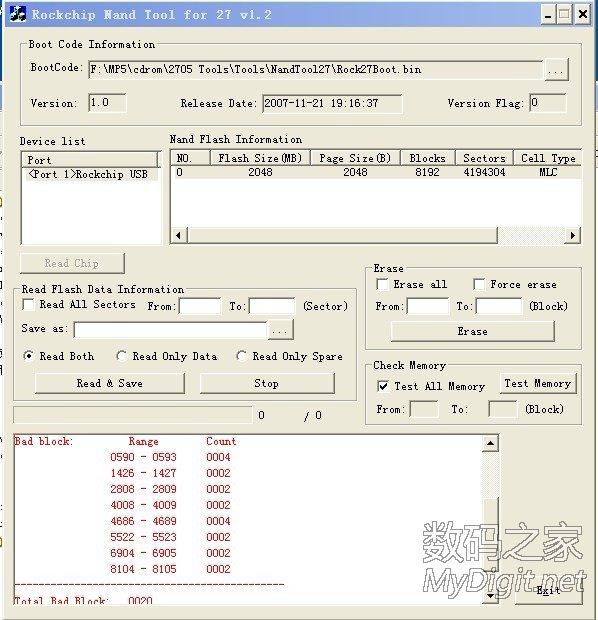598x620 pixels.
Task: Click the Port column header
Action: click(x=90, y=160)
